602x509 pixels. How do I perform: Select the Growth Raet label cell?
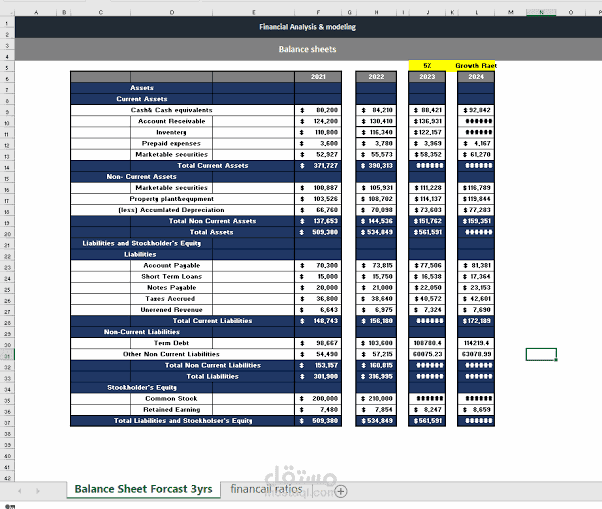click(476, 66)
